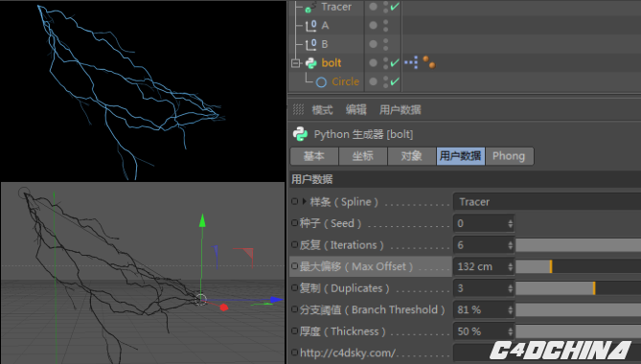Click the Iterations value input field
The image size is (641, 364).
(480, 245)
